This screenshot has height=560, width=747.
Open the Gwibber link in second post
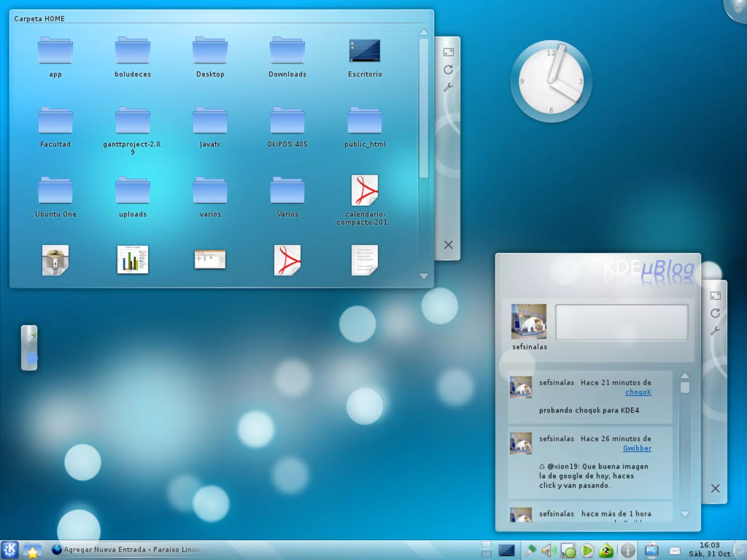(637, 448)
